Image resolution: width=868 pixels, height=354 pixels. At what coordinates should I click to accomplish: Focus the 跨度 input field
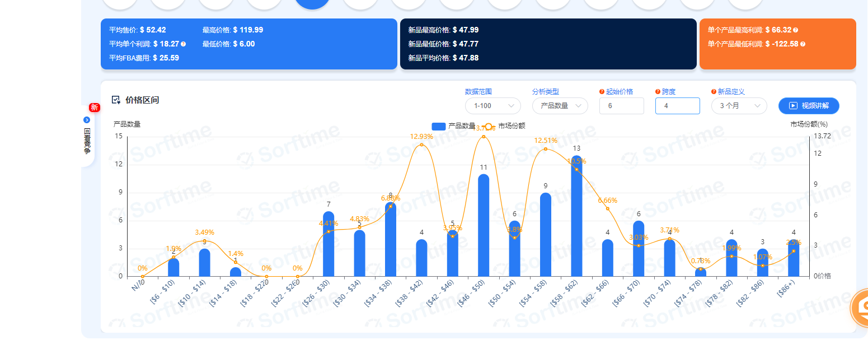[x=677, y=106]
